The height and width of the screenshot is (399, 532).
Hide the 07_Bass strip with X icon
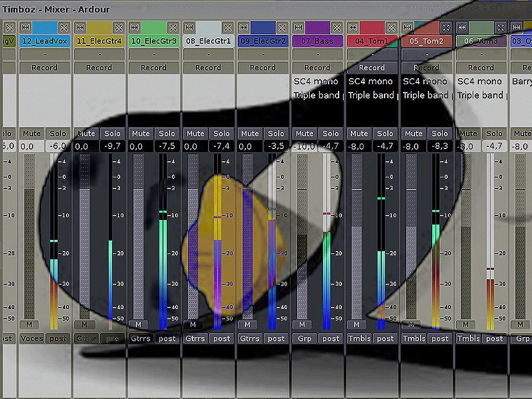click(337, 28)
